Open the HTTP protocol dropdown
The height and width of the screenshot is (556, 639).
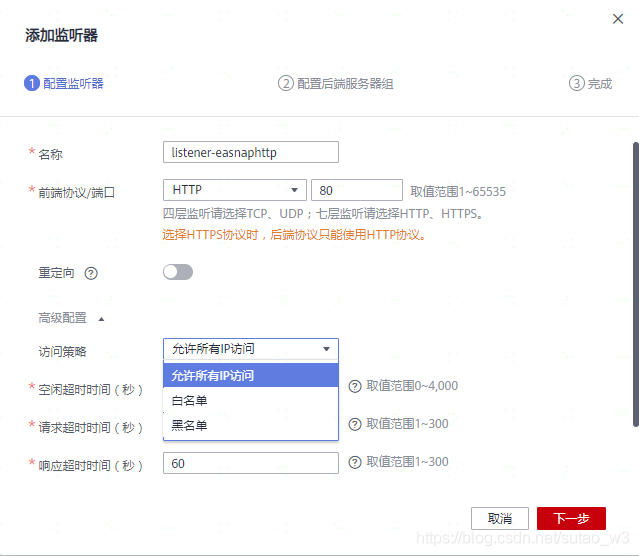coord(235,190)
